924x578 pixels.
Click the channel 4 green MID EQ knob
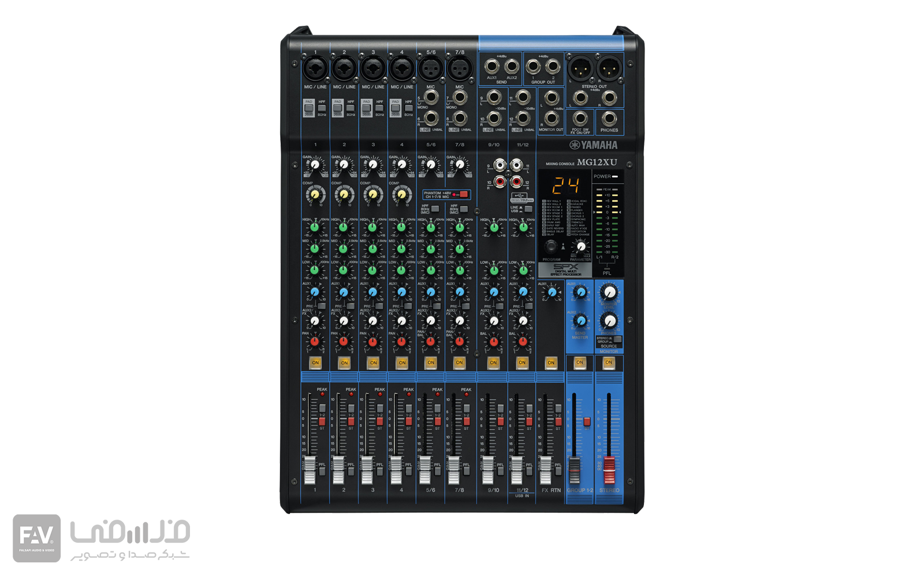click(402, 249)
